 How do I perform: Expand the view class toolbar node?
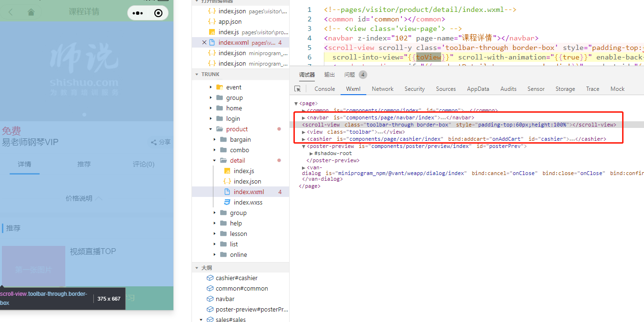pos(304,132)
